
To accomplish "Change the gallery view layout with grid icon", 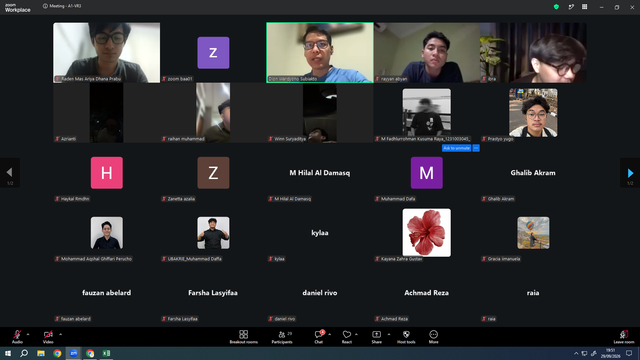I will (584, 7).
